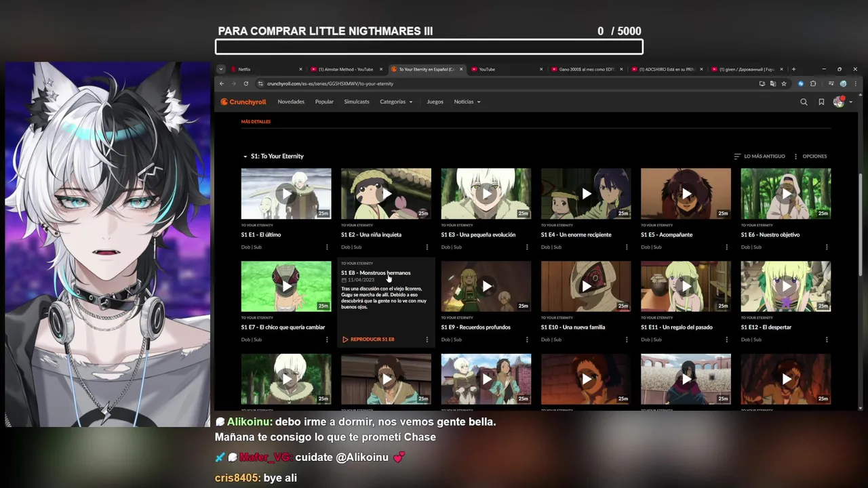Open options menu for S1 E10 - Una nueva familia

coord(627,340)
